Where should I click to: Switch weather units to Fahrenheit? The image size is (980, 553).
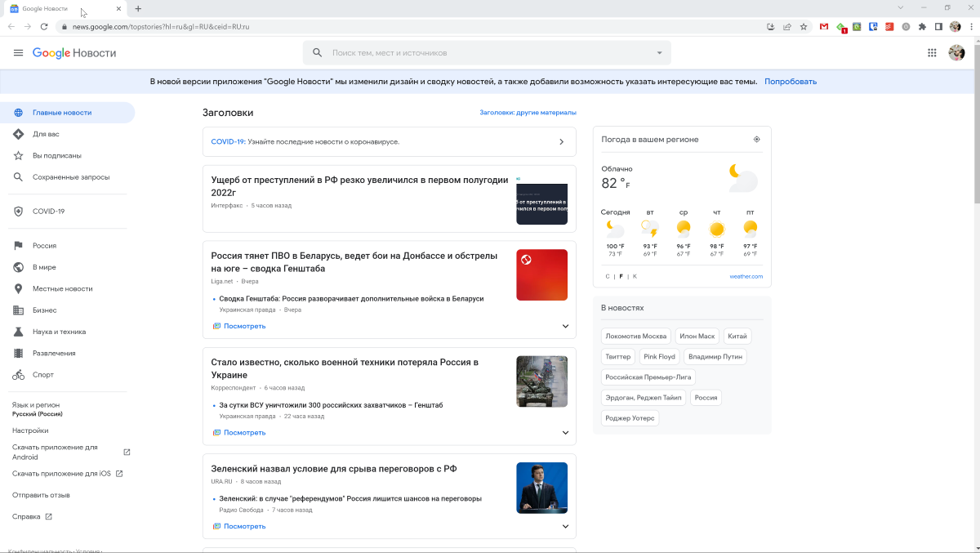pos(621,276)
